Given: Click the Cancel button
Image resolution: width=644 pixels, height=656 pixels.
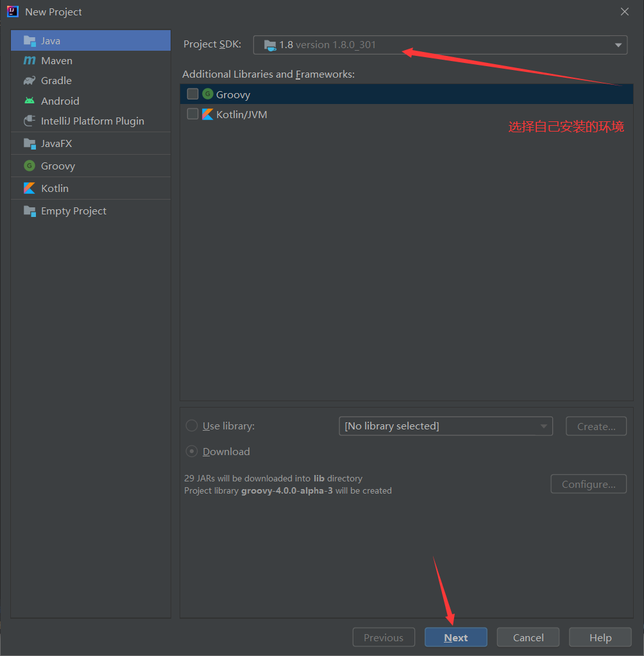Looking at the screenshot, I should point(528,637).
